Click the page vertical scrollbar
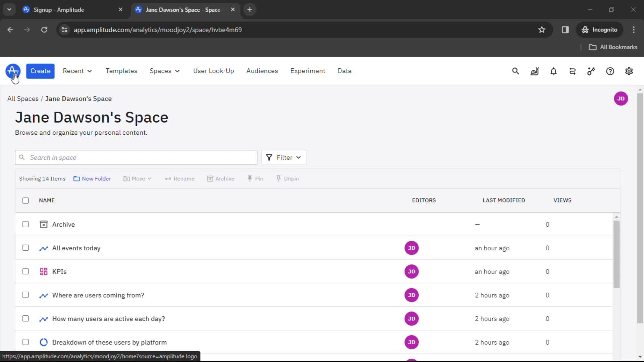Viewport: 644px width, 362px height. click(640, 208)
